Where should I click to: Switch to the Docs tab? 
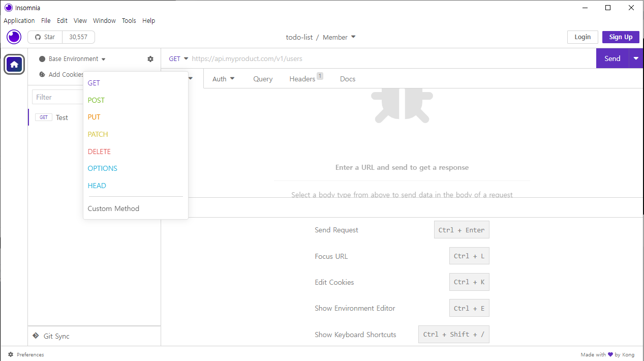348,79
